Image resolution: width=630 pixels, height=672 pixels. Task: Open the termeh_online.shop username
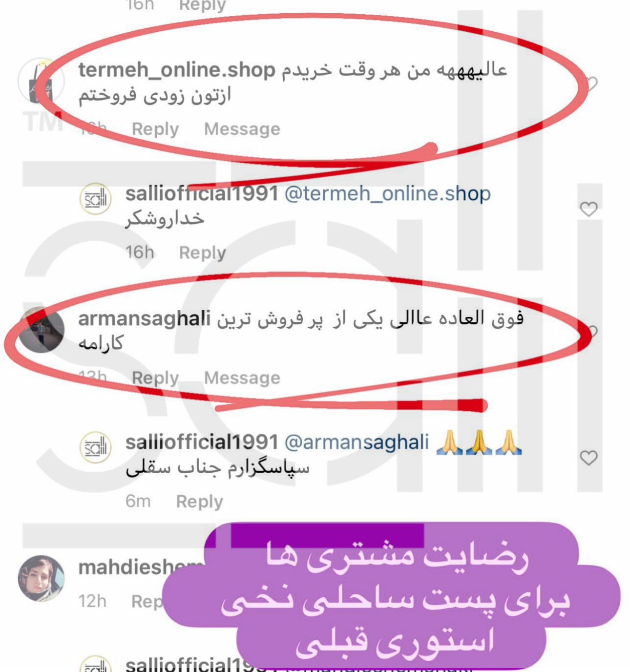click(x=177, y=70)
